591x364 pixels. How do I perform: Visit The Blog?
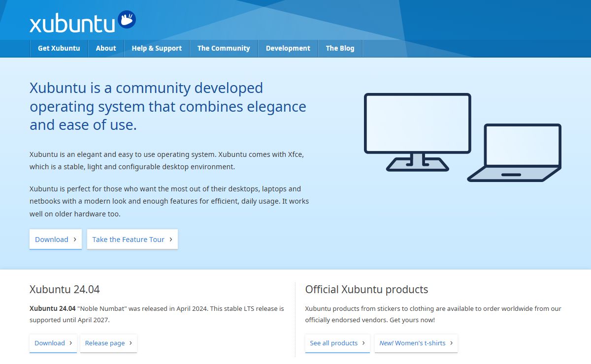[x=340, y=48]
